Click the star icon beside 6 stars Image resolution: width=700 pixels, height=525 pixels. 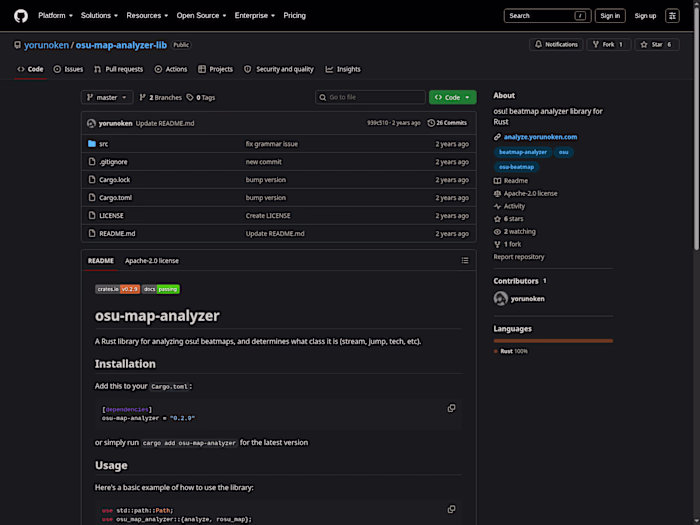pos(497,219)
